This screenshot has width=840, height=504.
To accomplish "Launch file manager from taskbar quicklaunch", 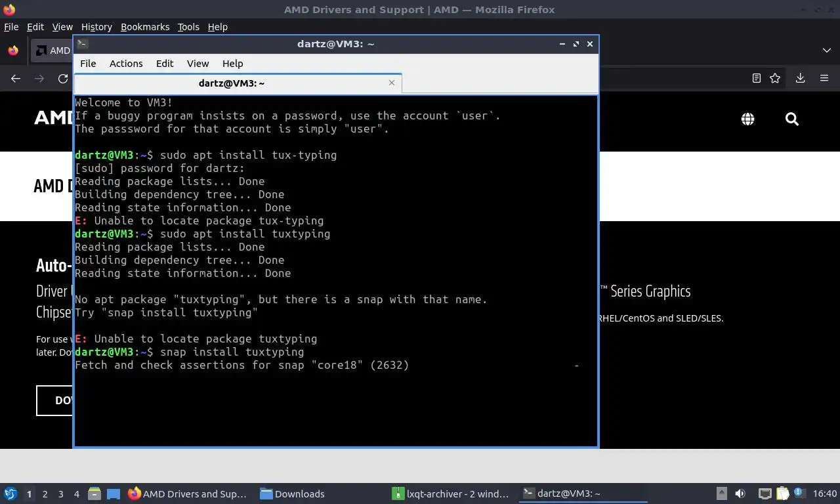I will [x=94, y=493].
